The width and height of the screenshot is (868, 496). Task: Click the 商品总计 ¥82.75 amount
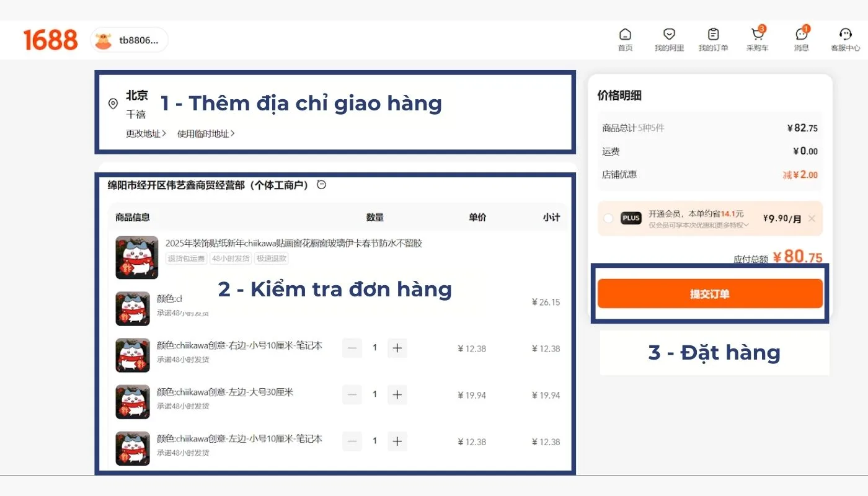tap(802, 128)
